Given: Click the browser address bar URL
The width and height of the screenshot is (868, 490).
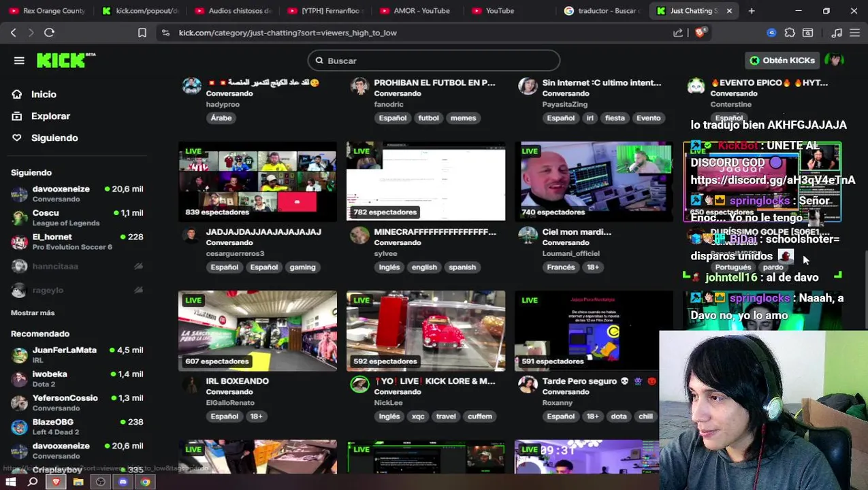Looking at the screenshot, I should click(288, 33).
